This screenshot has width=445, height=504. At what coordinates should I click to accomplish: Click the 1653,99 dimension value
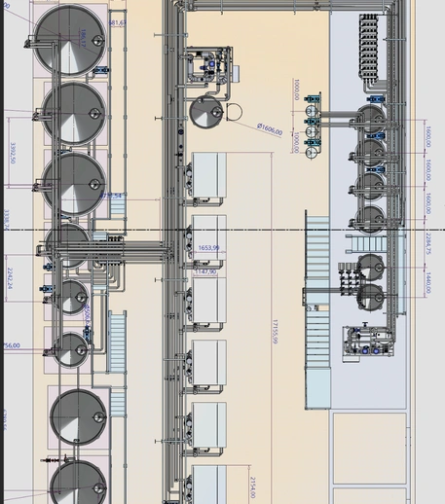tap(208, 248)
